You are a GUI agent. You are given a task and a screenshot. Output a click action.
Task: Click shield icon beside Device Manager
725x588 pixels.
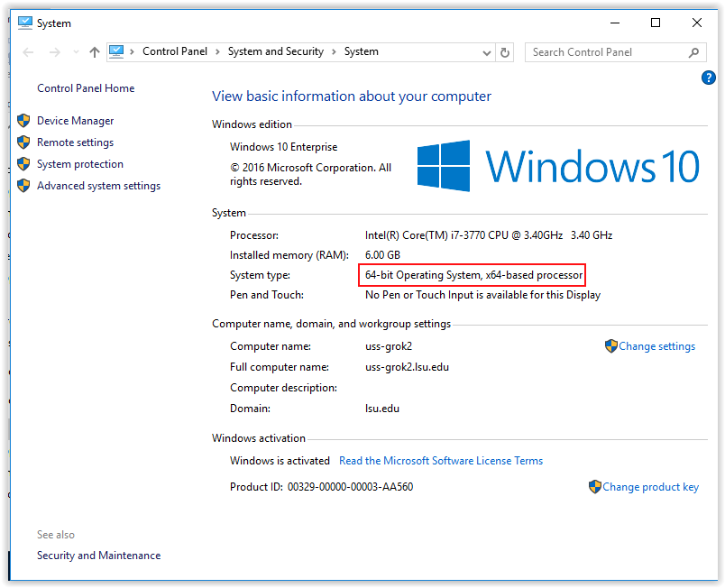click(x=23, y=121)
